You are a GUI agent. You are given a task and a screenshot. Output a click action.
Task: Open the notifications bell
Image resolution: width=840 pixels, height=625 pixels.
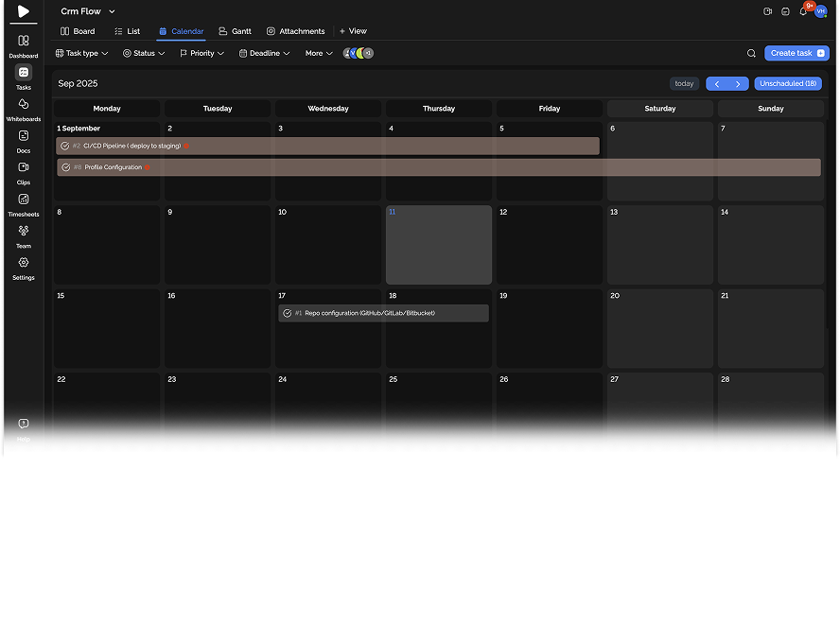tap(803, 11)
